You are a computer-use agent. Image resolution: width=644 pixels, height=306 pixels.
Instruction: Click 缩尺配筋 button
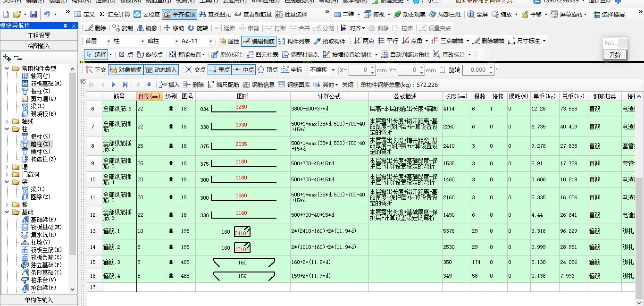pyautogui.click(x=223, y=85)
